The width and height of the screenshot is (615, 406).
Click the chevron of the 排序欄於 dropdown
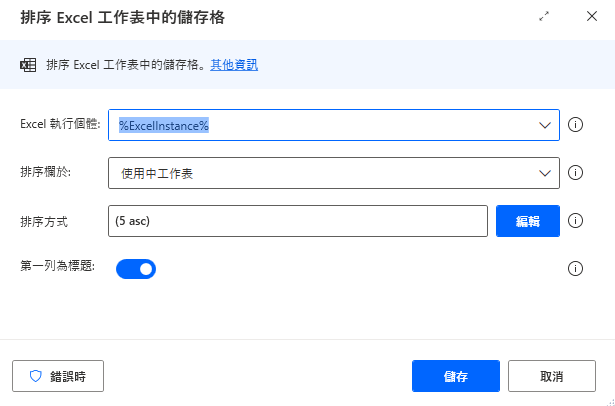pos(545,173)
